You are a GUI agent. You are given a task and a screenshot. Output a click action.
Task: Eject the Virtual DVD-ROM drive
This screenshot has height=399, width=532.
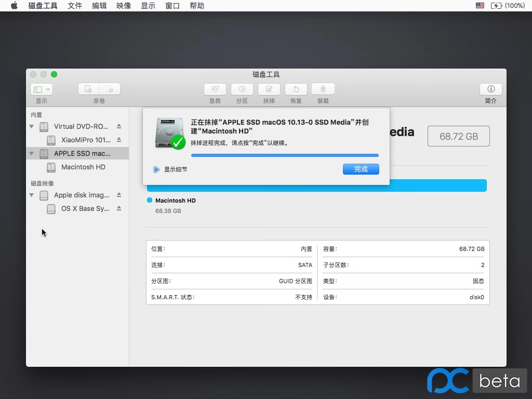[119, 126]
